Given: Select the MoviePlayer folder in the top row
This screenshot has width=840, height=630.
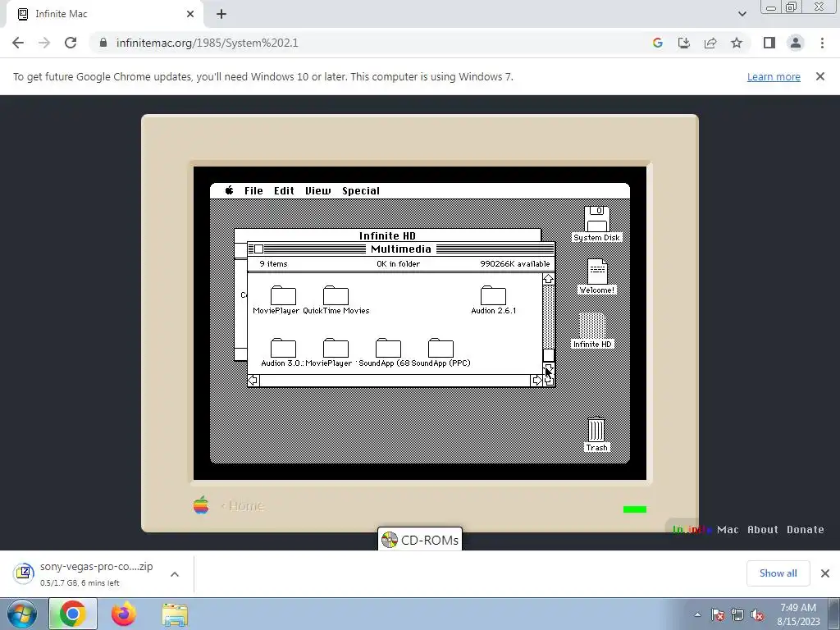Looking at the screenshot, I should click(x=283, y=295).
